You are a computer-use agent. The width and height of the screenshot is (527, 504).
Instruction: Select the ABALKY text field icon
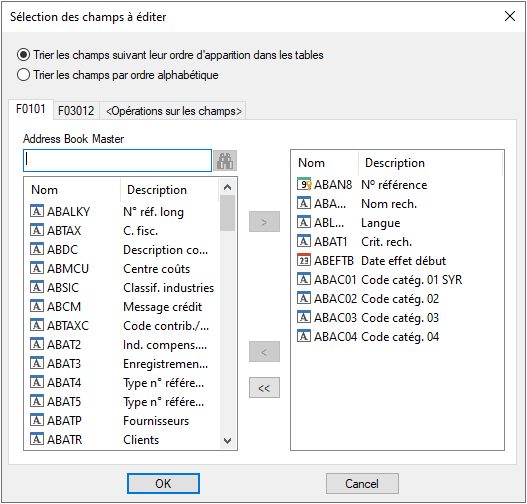click(37, 211)
